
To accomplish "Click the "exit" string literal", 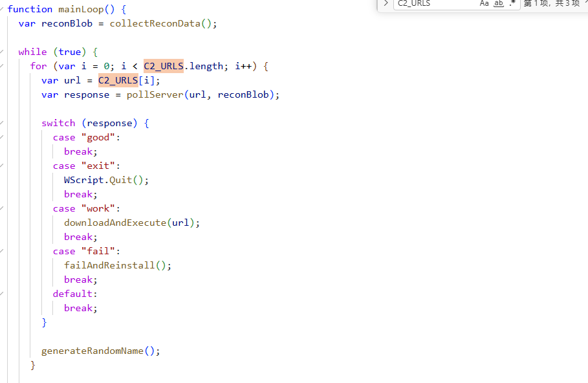I will coord(98,166).
